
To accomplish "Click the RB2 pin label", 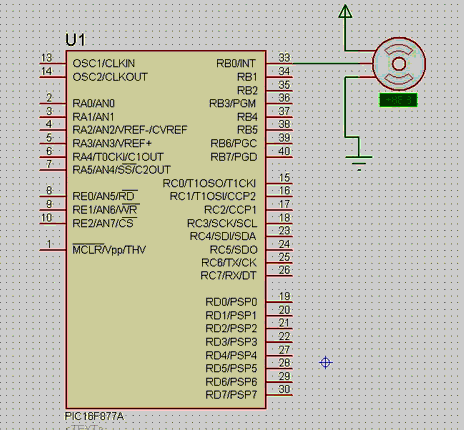I will point(247,90).
